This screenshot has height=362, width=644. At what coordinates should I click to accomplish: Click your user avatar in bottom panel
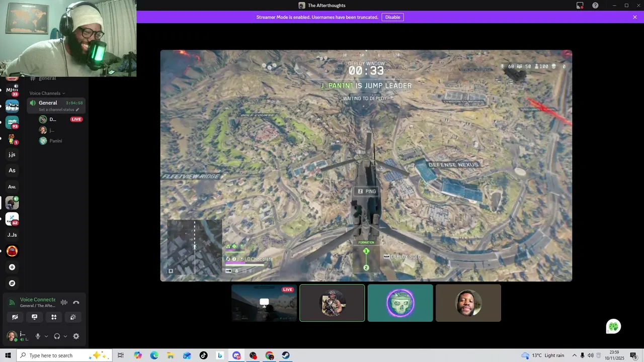[11, 336]
